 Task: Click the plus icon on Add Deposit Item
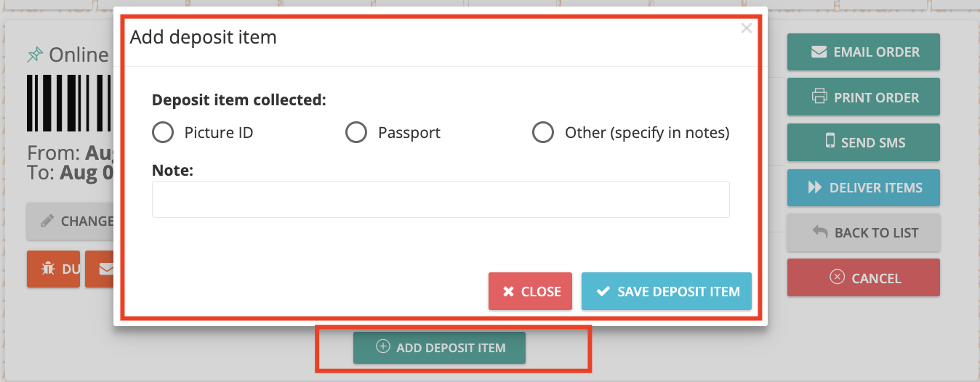383,346
